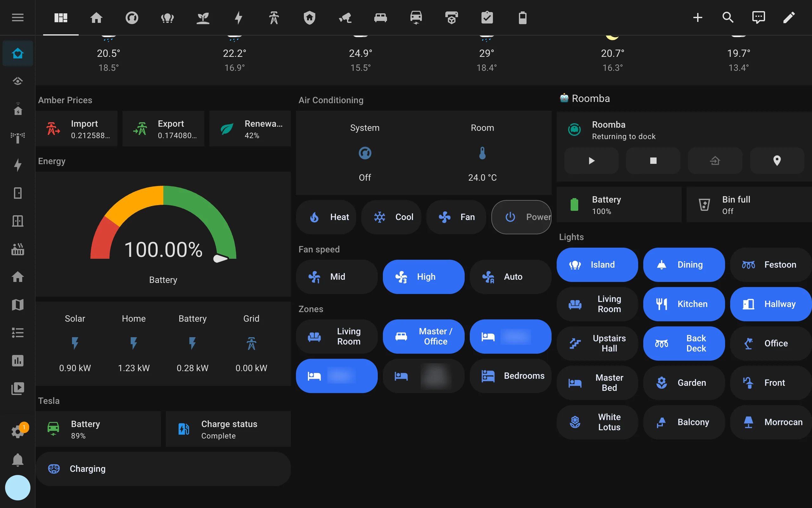Toggle the Dining light

(684, 265)
